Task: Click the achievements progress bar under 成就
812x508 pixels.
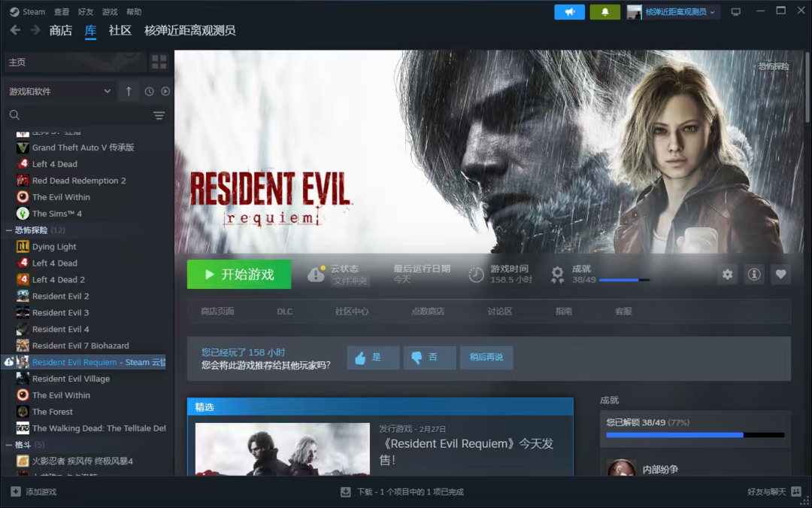Action: (x=624, y=280)
